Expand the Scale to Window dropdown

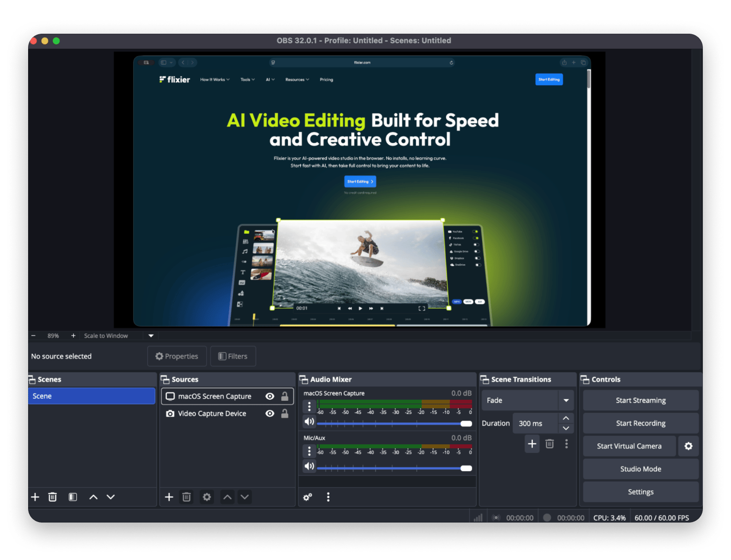(x=151, y=336)
